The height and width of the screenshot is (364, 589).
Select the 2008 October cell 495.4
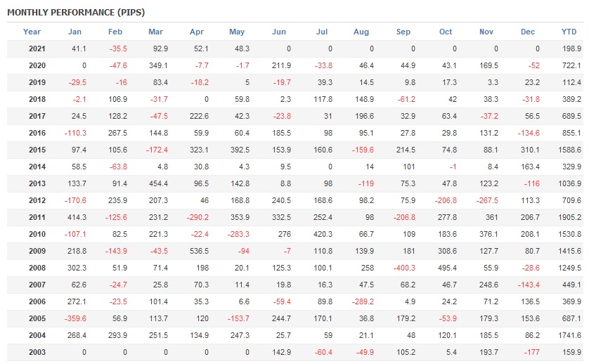pos(446,268)
